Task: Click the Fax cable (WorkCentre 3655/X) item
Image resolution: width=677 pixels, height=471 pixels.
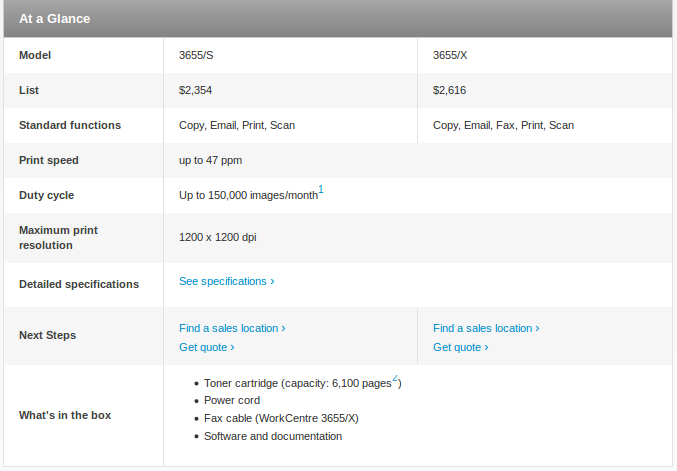Action: 282,418
